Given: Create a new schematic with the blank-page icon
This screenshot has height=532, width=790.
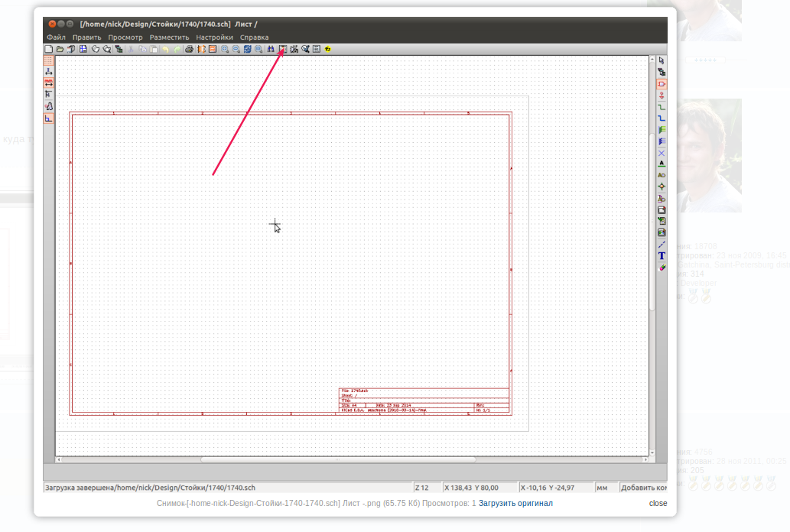Looking at the screenshot, I should [48, 49].
